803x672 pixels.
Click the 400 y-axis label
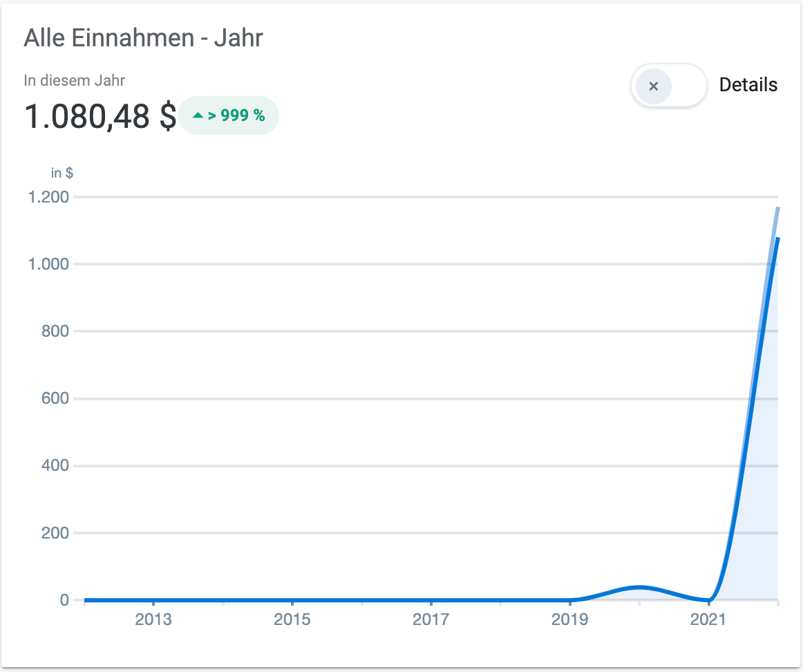(x=54, y=466)
